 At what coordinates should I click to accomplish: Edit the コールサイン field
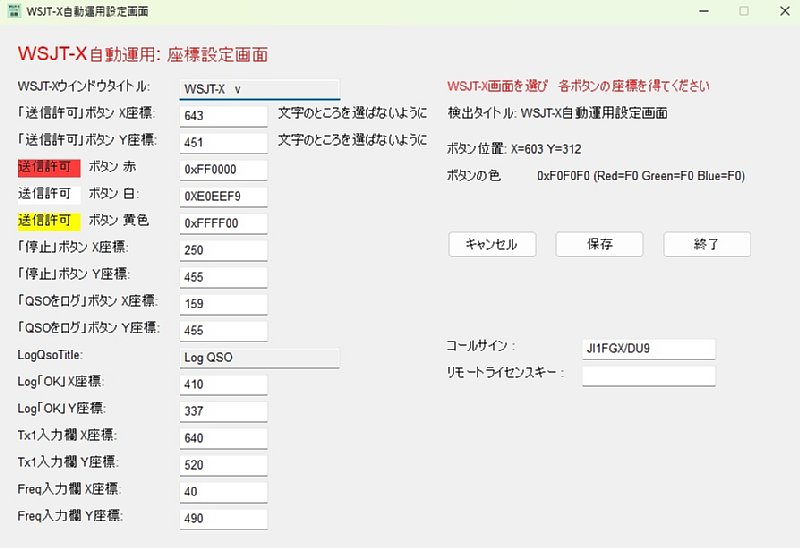coord(648,348)
